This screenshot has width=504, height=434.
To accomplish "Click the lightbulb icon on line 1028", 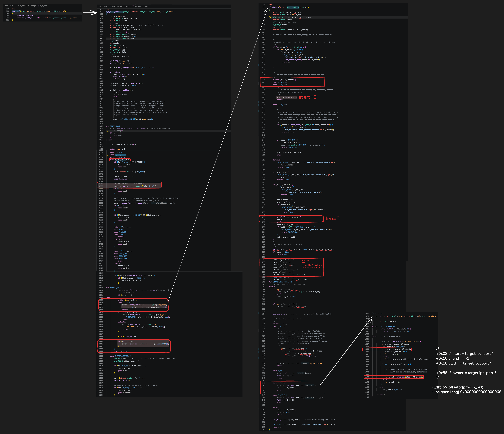I will (107, 131).
